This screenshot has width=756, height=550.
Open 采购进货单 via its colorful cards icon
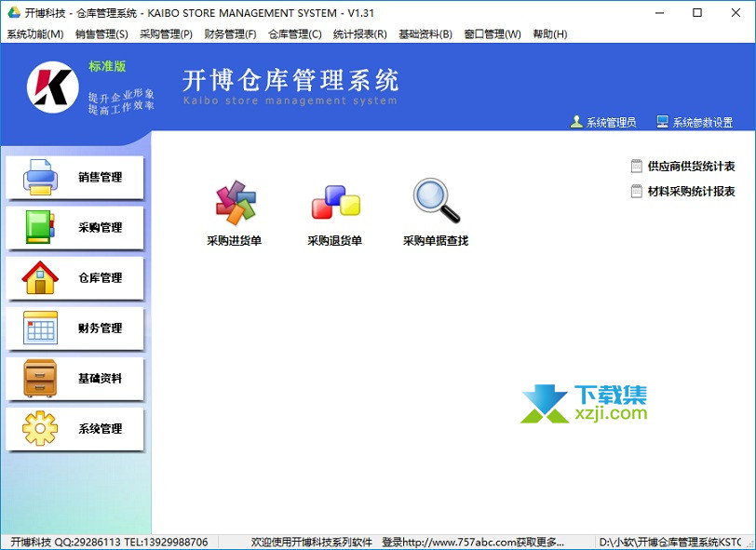point(236,203)
